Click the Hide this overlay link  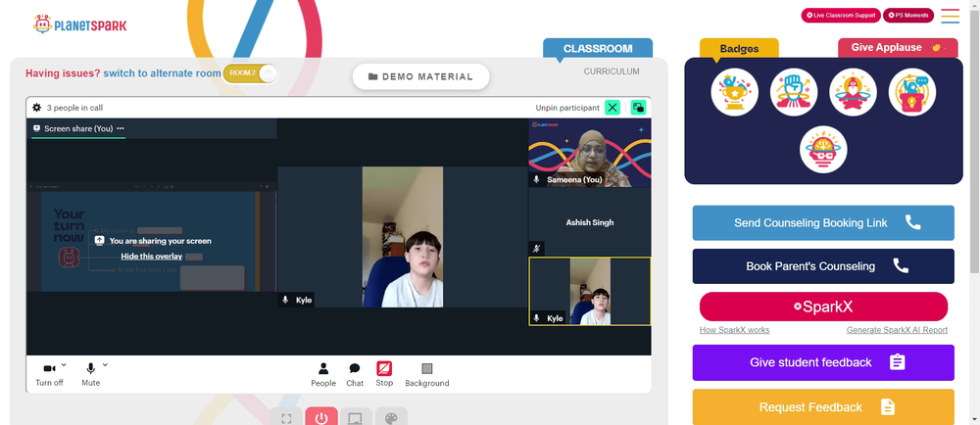pyautogui.click(x=151, y=257)
